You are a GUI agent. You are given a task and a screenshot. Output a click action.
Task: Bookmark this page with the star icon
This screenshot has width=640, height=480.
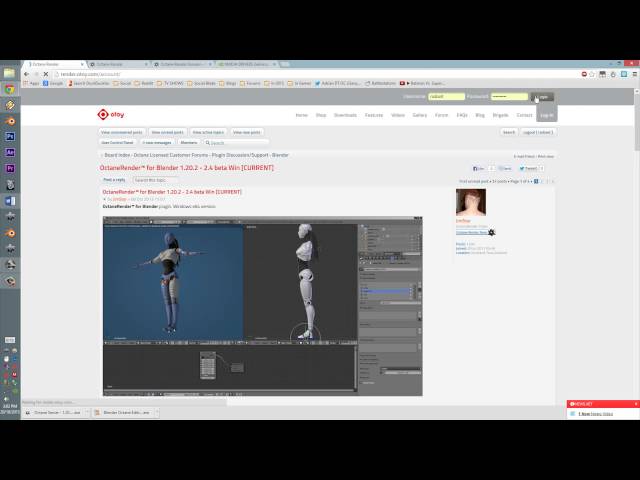[x=592, y=74]
